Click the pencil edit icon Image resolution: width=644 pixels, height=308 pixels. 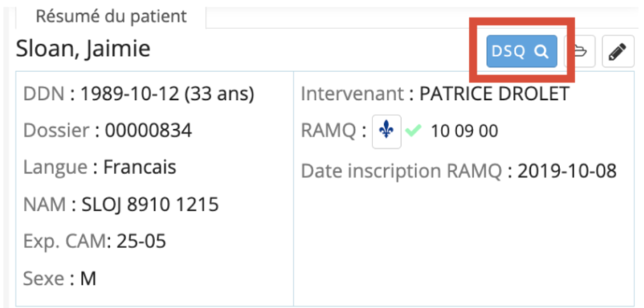[x=617, y=51]
